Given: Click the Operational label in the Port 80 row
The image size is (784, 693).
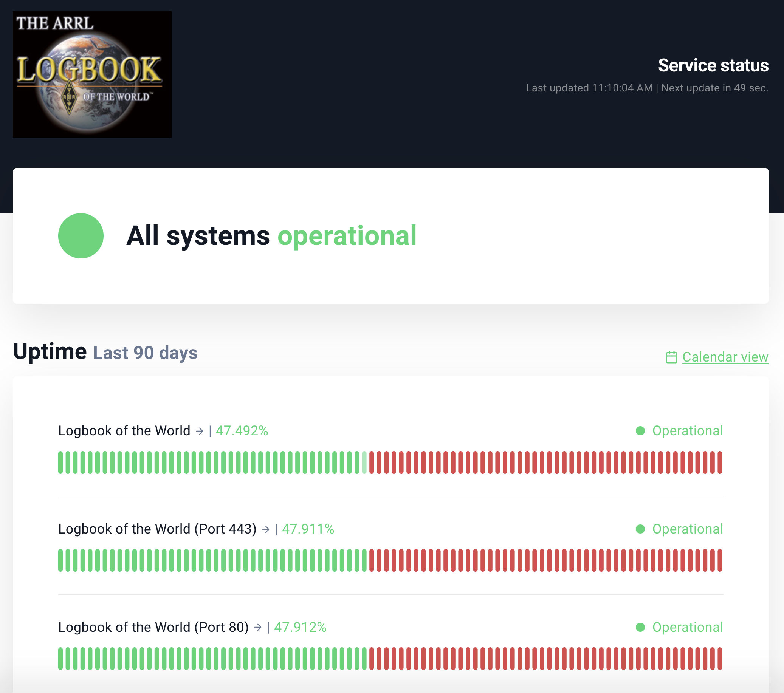Looking at the screenshot, I should tap(688, 627).
